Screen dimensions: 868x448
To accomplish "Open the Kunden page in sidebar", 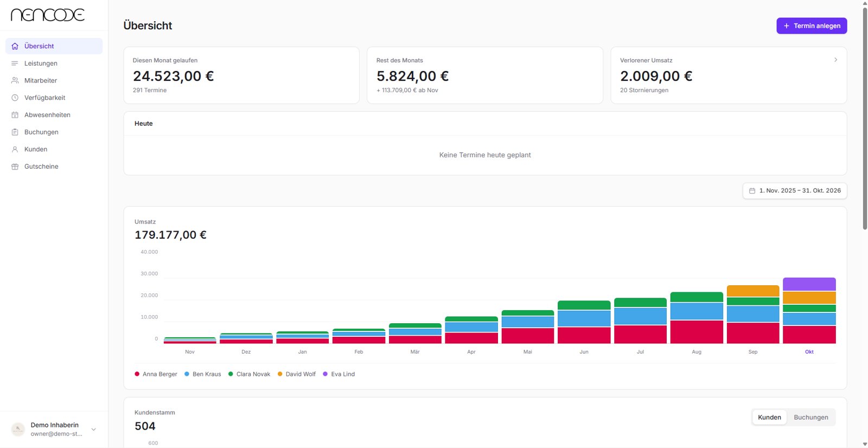I will click(54, 149).
